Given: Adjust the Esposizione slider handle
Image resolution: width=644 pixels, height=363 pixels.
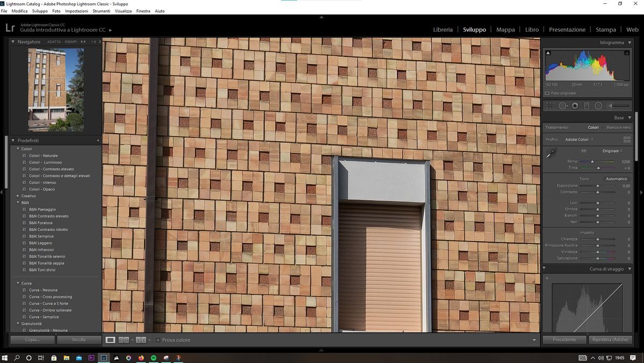Looking at the screenshot, I should 597,186.
